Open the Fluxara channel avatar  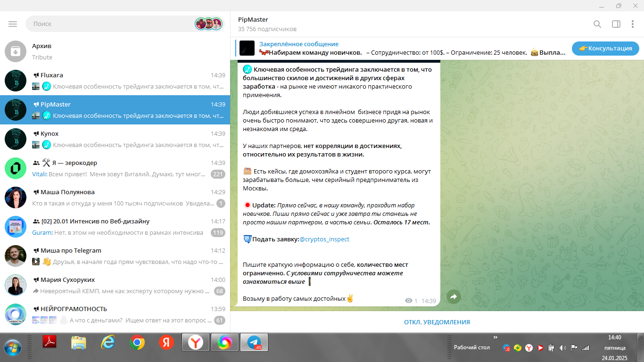[x=16, y=81]
